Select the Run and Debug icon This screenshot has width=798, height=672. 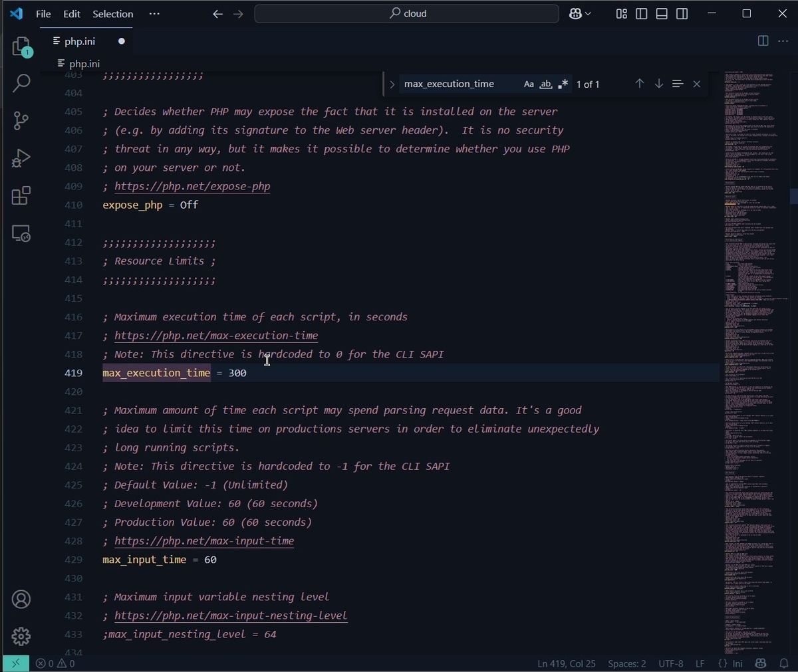(x=21, y=158)
